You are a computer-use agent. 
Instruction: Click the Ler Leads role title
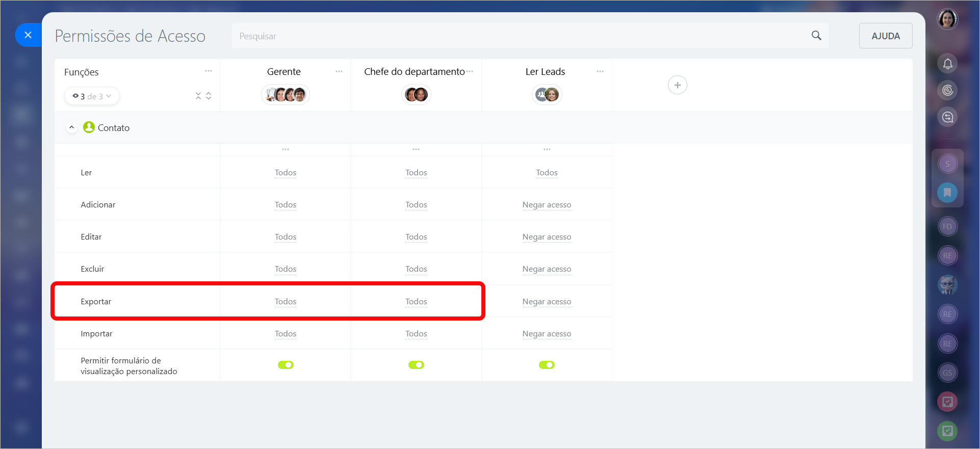click(x=545, y=72)
